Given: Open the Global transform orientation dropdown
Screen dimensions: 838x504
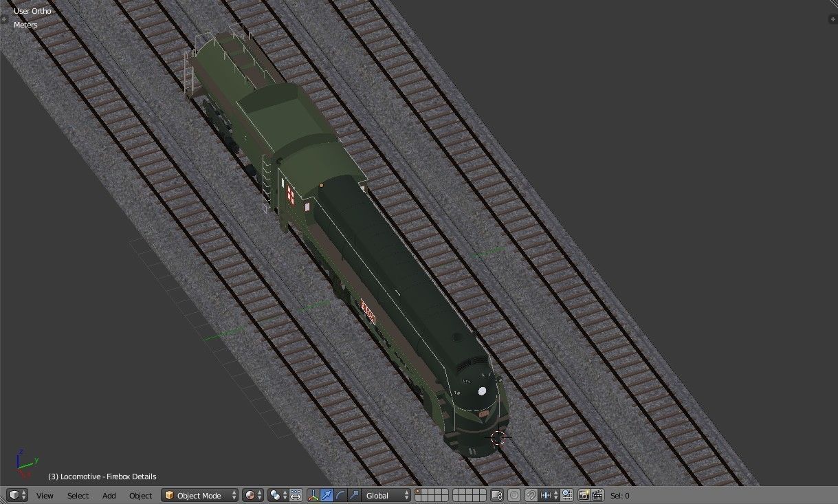Looking at the screenshot, I should coord(386,495).
